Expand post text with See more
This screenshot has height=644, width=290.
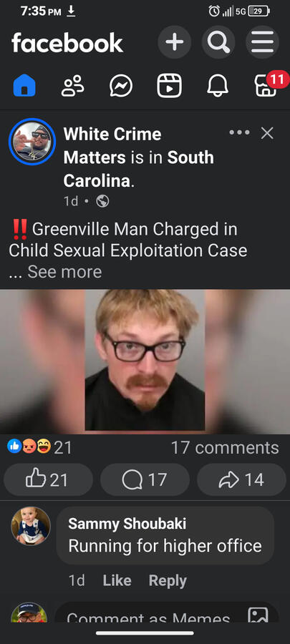64,272
